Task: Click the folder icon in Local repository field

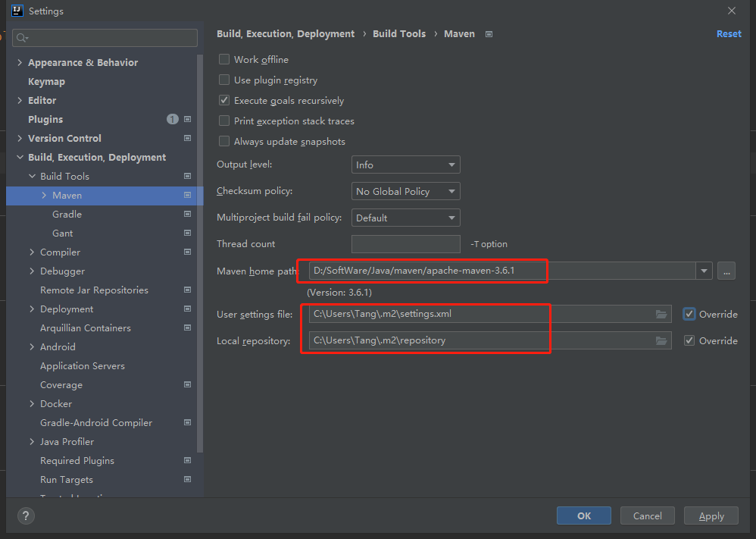Action: click(x=661, y=340)
